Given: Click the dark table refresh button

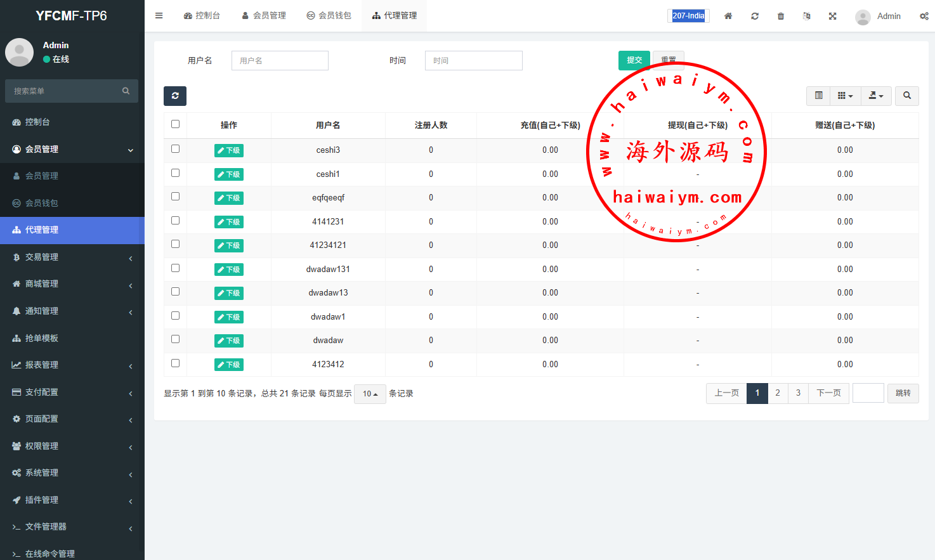Looking at the screenshot, I should [175, 96].
